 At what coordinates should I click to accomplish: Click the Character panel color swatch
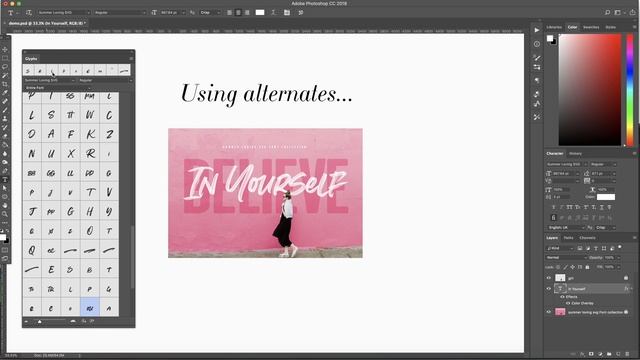tap(606, 197)
